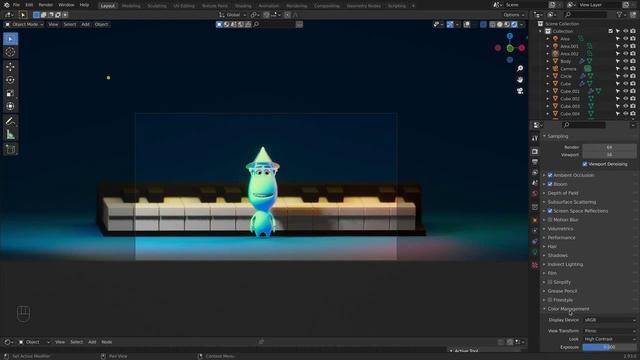Enable Simplify checkbox
This screenshot has width=640, height=360.
[550, 282]
